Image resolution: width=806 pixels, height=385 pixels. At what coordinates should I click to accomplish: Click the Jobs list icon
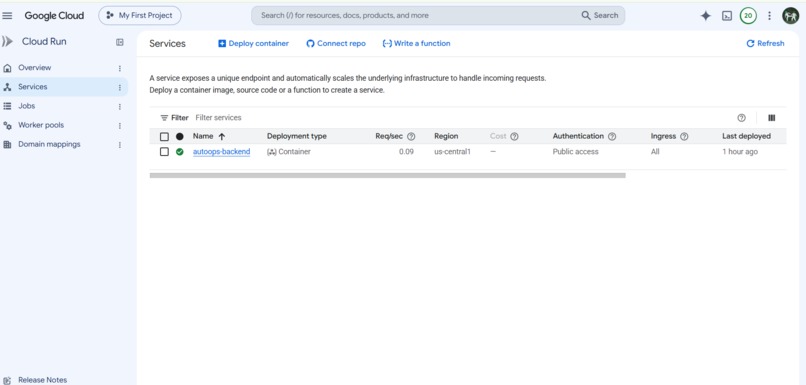pos(7,106)
